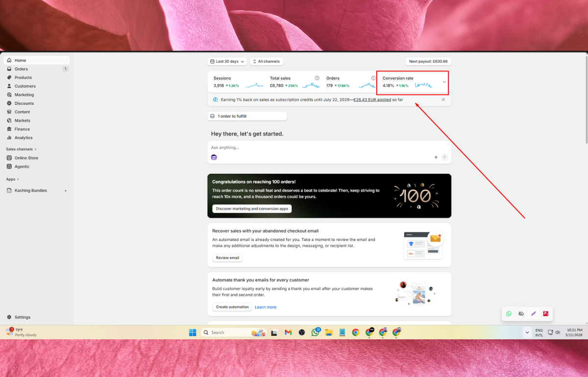Open the Total sales metric value

[276, 85]
